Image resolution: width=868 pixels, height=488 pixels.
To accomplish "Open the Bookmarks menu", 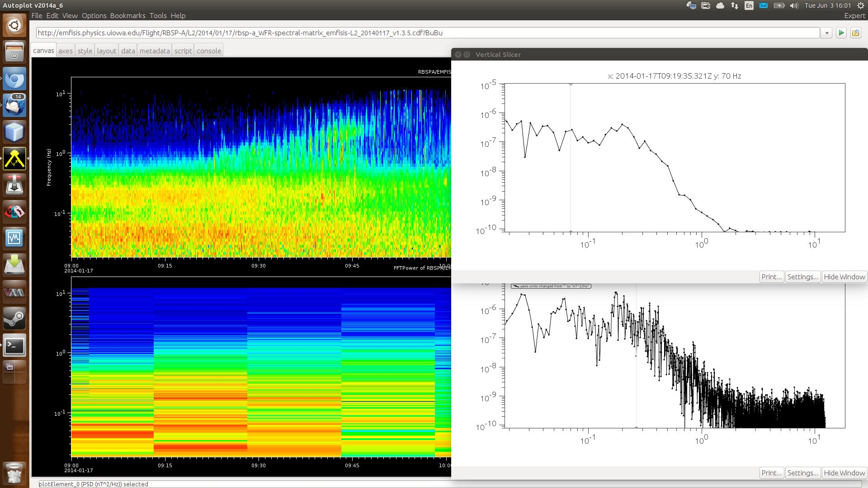I will pos(127,15).
